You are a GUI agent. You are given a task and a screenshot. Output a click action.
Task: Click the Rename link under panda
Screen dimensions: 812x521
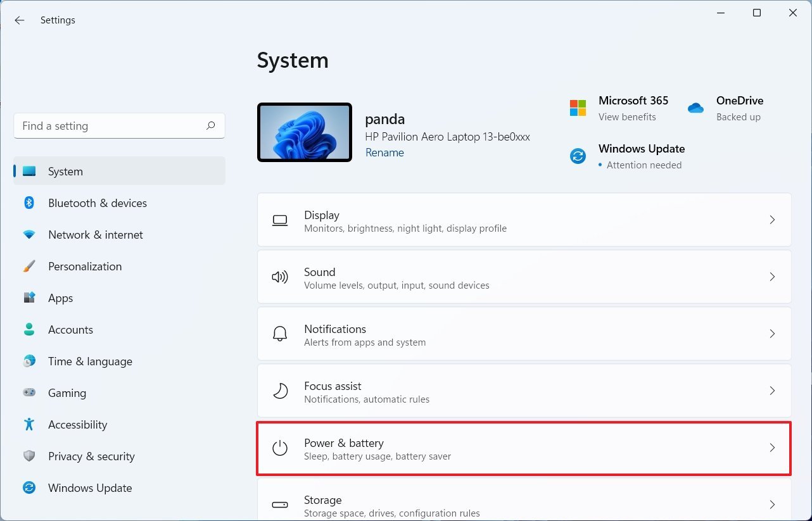[384, 153]
